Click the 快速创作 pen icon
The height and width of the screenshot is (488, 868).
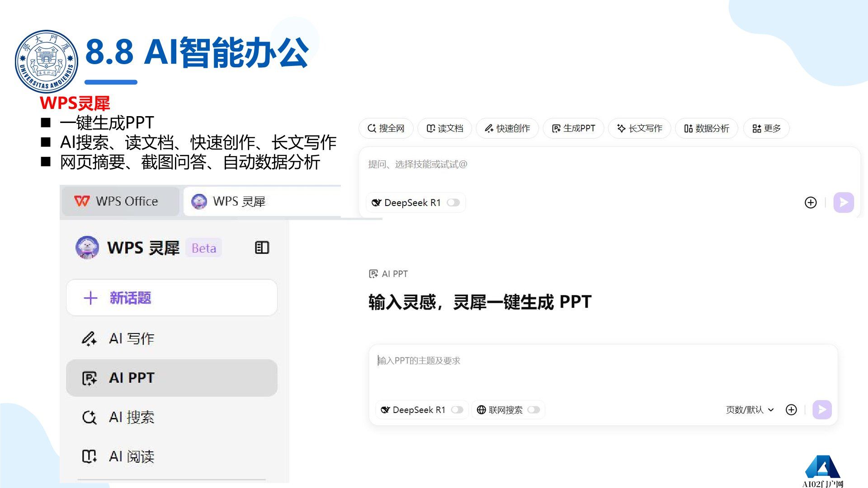(x=489, y=128)
